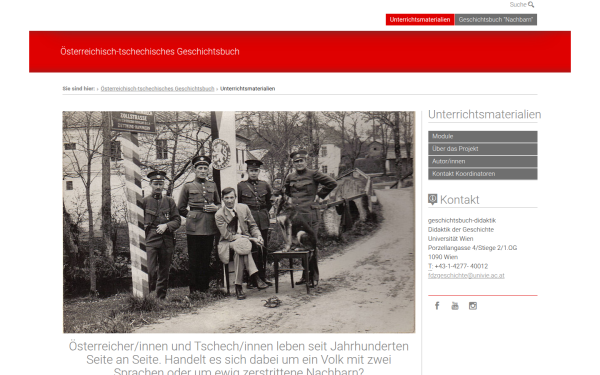Click the Suche search label
The image size is (600, 375).
coord(518,5)
